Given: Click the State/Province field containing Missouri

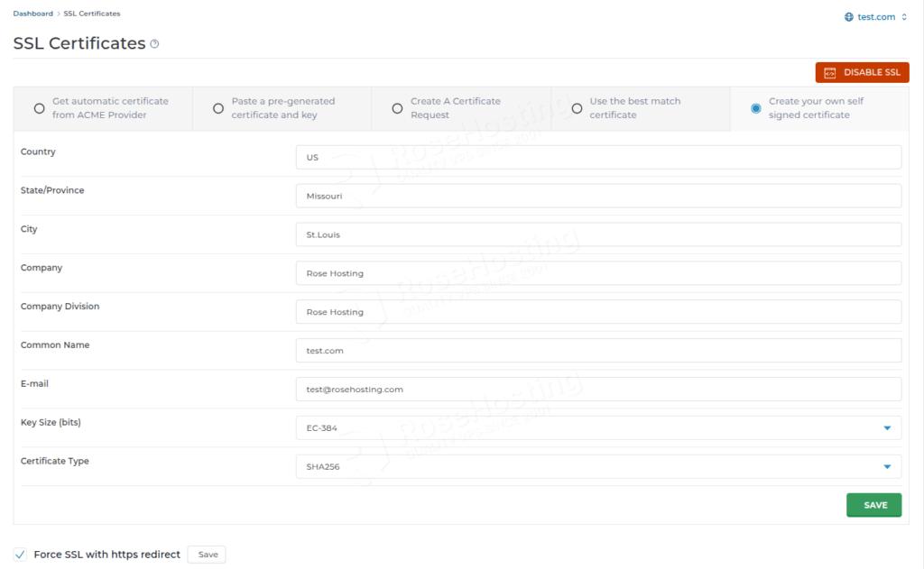Looking at the screenshot, I should point(597,196).
